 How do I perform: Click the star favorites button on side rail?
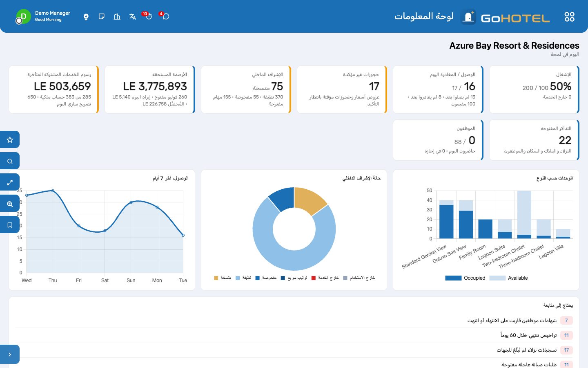click(x=10, y=139)
